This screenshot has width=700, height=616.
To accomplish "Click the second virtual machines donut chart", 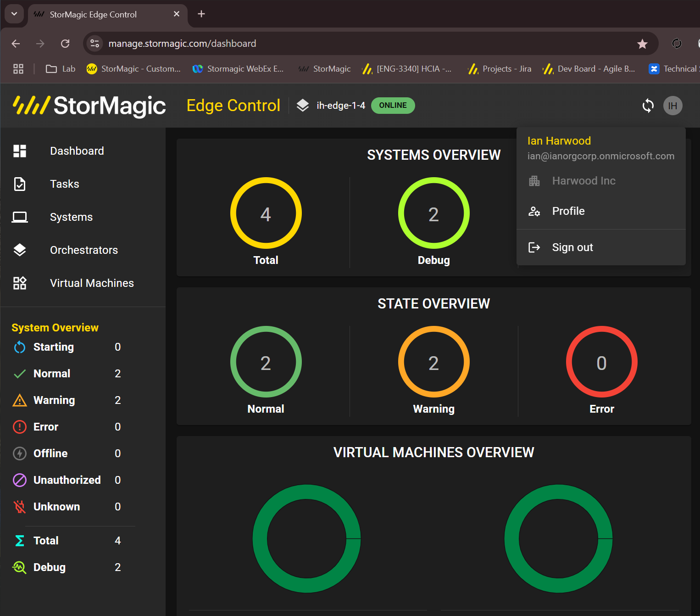I will 559,538.
